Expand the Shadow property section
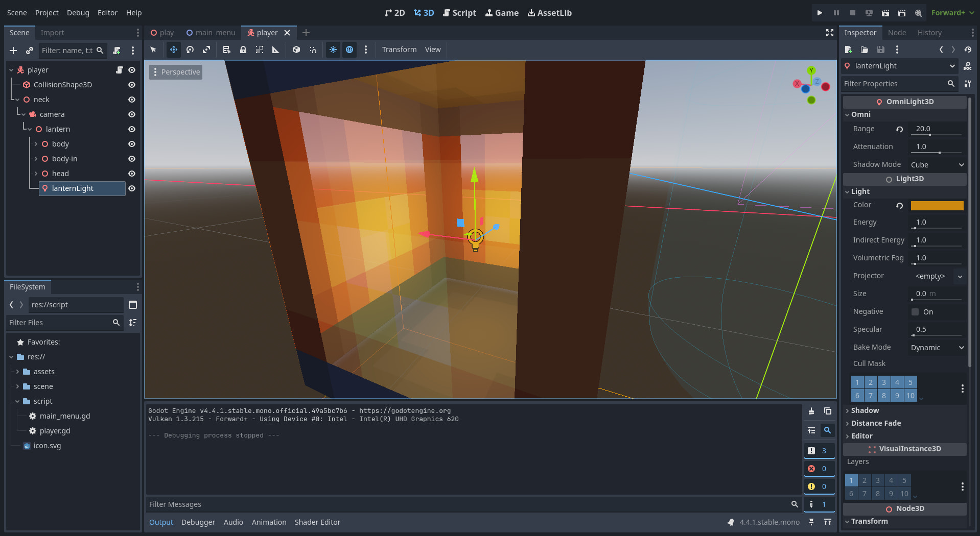Viewport: 980px width, 536px height. click(x=865, y=410)
